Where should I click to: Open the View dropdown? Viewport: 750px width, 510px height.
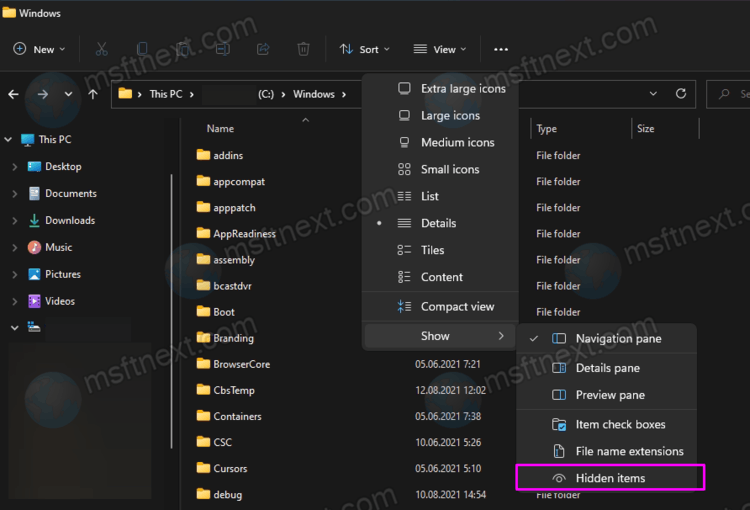click(440, 49)
